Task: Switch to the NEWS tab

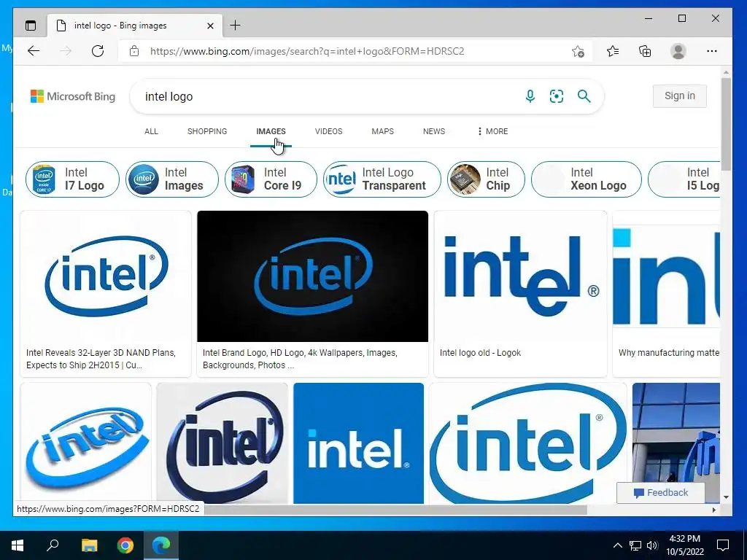Action: tap(433, 131)
